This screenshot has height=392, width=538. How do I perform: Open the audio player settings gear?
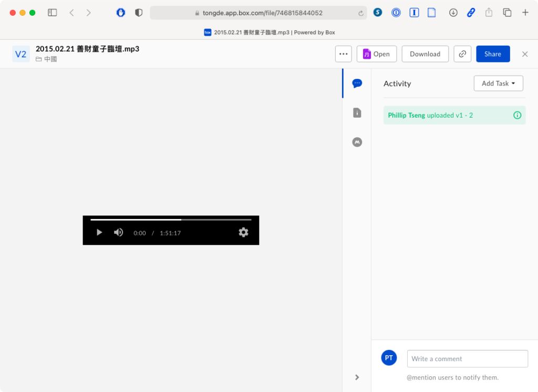[x=243, y=232]
